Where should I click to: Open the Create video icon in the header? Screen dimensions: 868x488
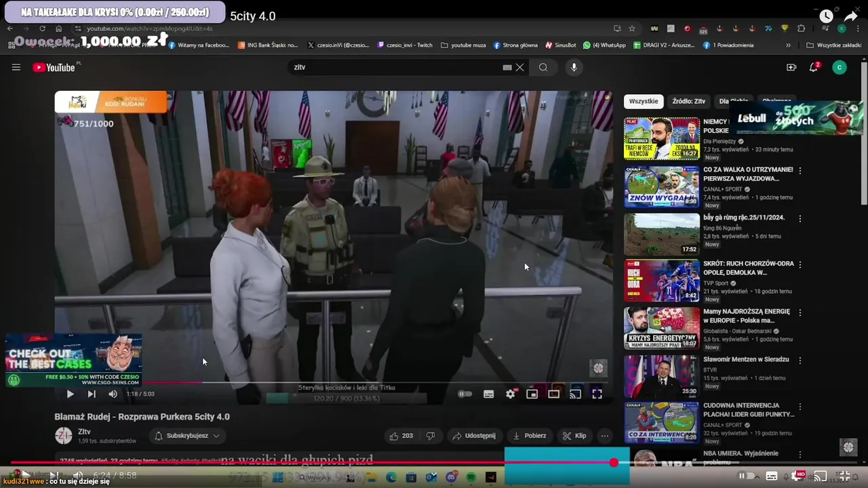point(791,67)
